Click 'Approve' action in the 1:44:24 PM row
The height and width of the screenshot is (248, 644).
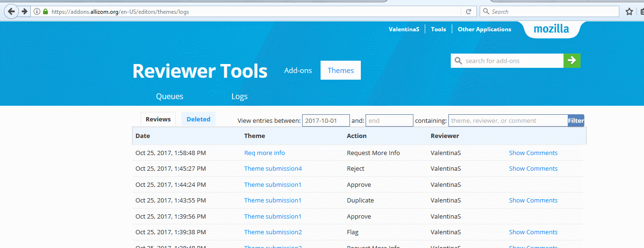click(359, 184)
